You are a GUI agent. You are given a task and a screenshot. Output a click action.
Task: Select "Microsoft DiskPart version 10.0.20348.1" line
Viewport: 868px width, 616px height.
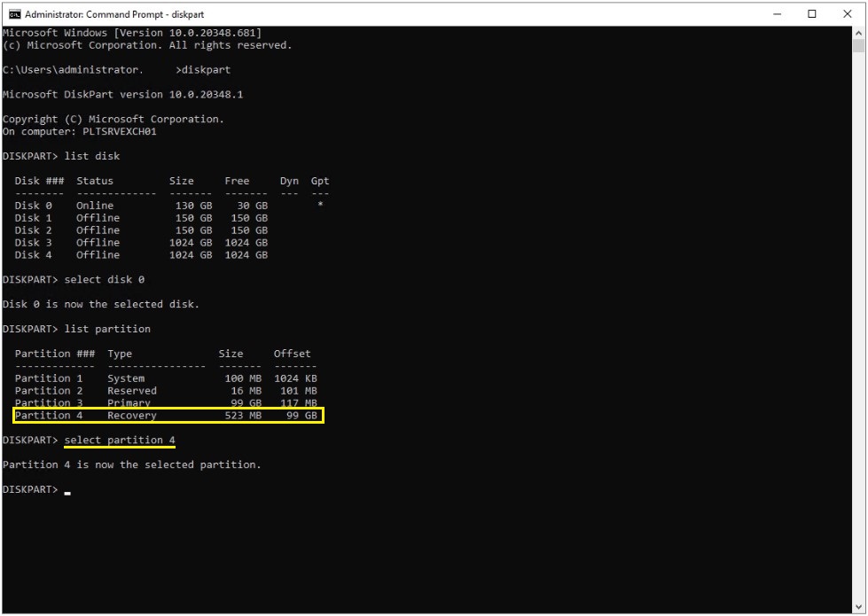point(123,95)
